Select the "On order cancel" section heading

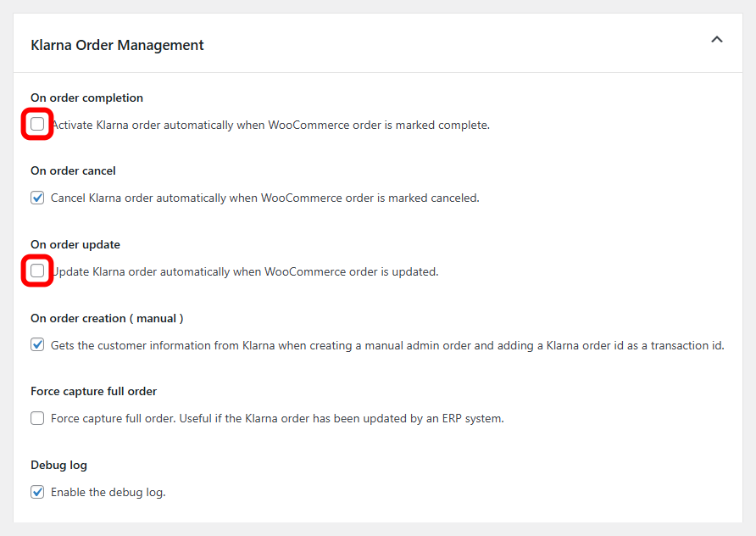(x=73, y=171)
